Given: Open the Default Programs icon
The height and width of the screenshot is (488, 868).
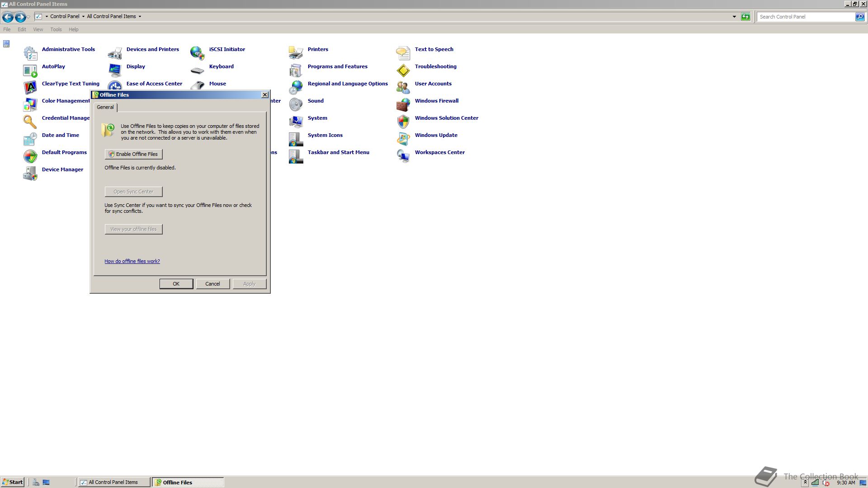Looking at the screenshot, I should 30,156.
